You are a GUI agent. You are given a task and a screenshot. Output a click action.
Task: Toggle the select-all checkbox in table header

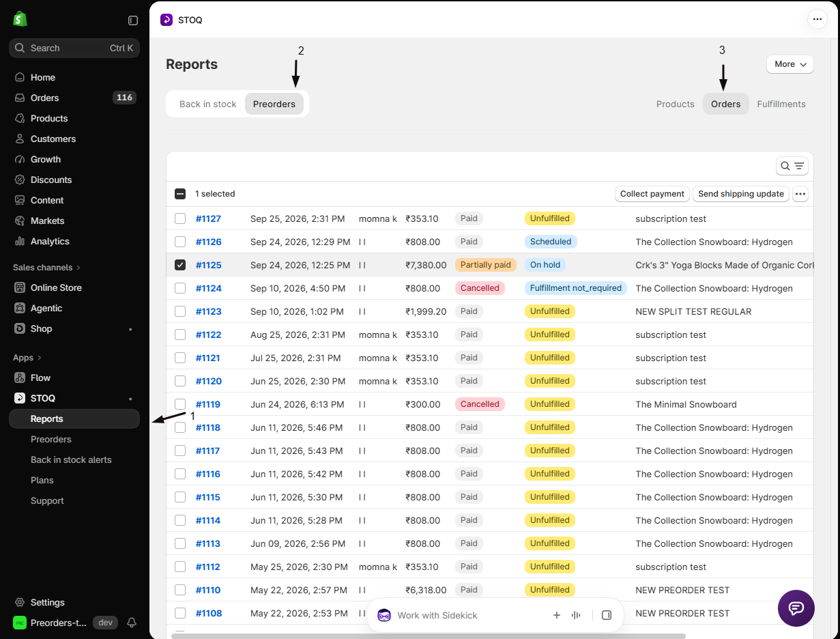(180, 194)
